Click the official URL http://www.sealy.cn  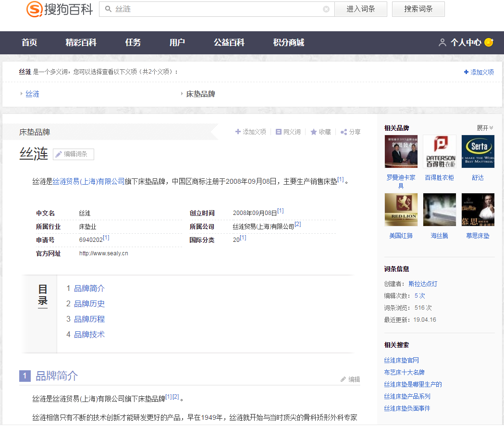pos(103,253)
